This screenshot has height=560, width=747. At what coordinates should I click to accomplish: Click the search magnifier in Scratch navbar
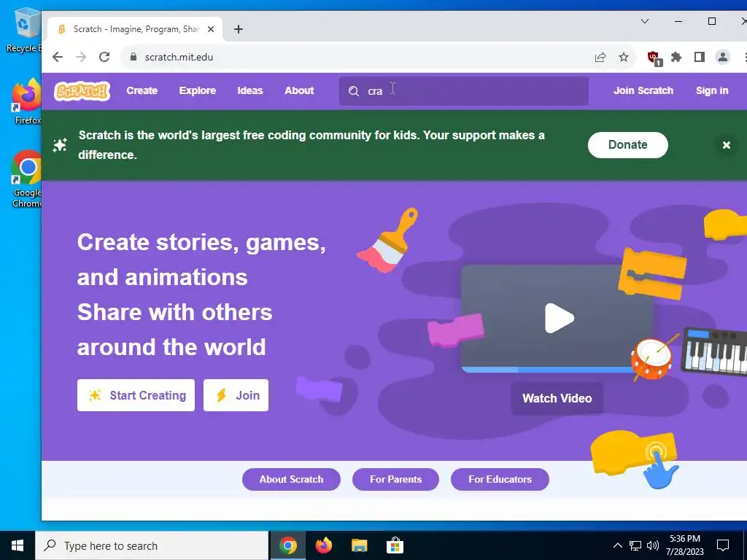[354, 91]
